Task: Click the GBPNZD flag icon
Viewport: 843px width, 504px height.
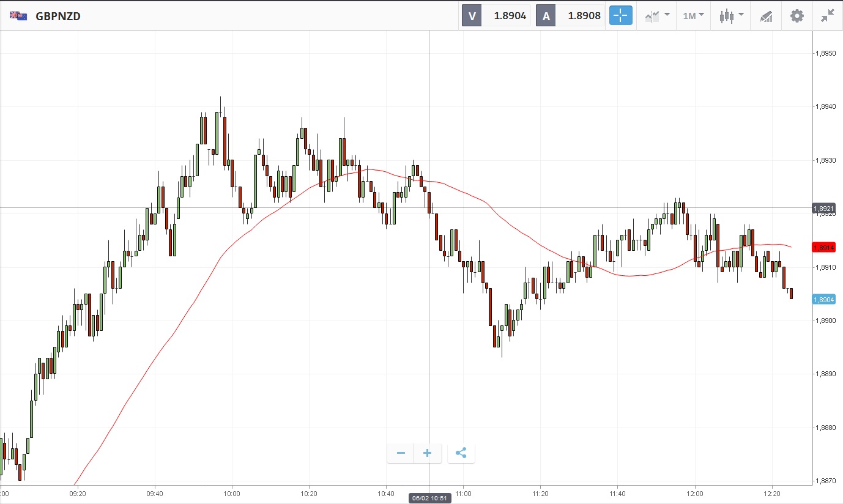Action: coord(18,16)
